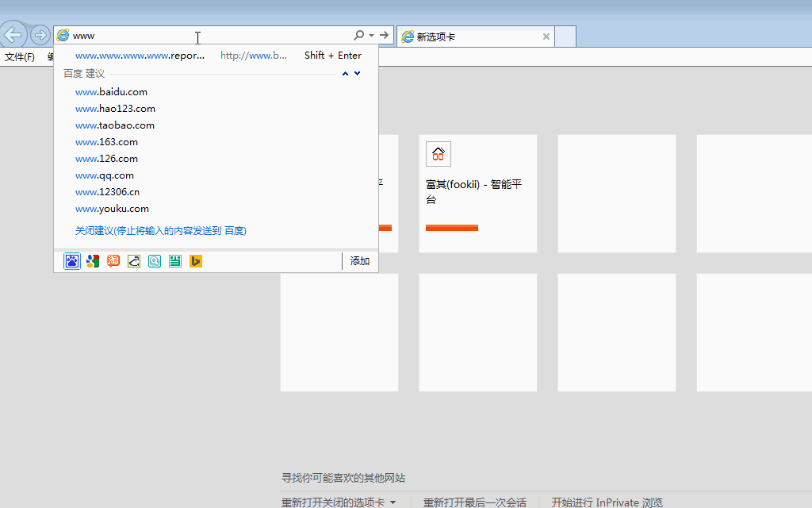Select the teal magnifier search provider icon

pyautogui.click(x=155, y=261)
